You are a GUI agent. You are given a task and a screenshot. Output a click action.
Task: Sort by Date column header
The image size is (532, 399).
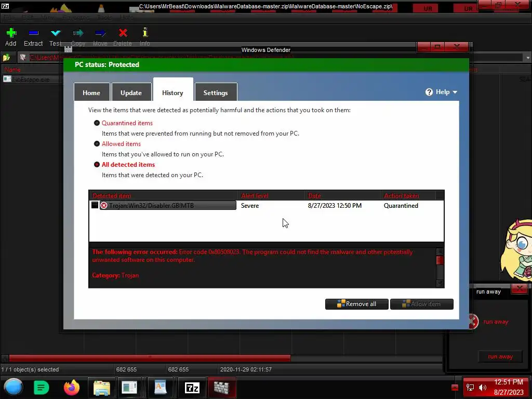click(x=343, y=195)
